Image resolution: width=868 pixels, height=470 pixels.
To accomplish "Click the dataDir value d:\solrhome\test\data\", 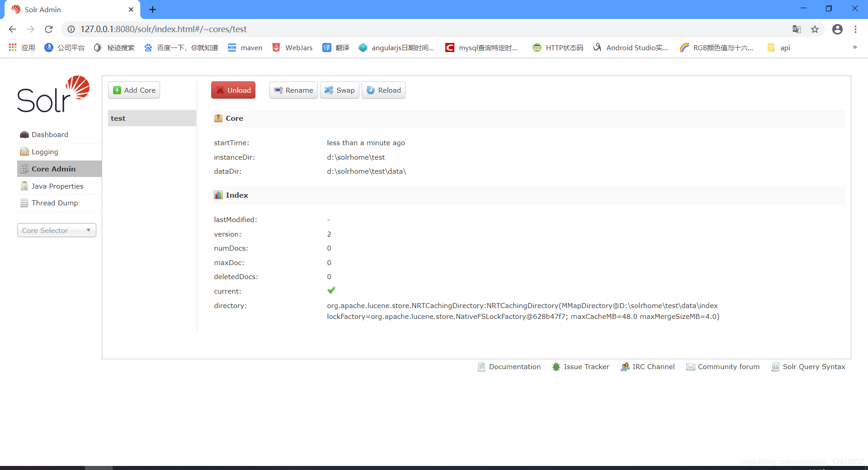I will (367, 171).
